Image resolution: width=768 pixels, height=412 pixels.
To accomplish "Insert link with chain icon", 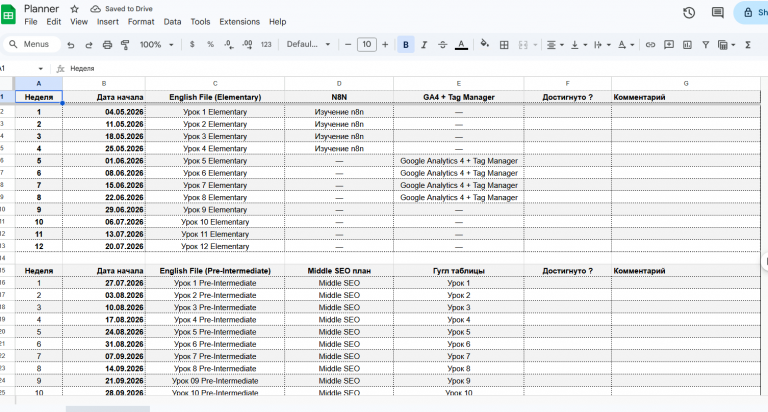I will [x=650, y=45].
